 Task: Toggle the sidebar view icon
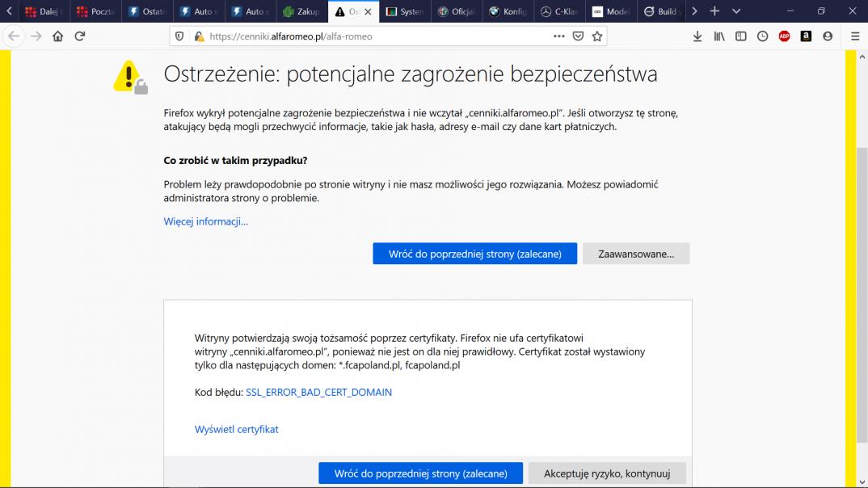click(740, 36)
